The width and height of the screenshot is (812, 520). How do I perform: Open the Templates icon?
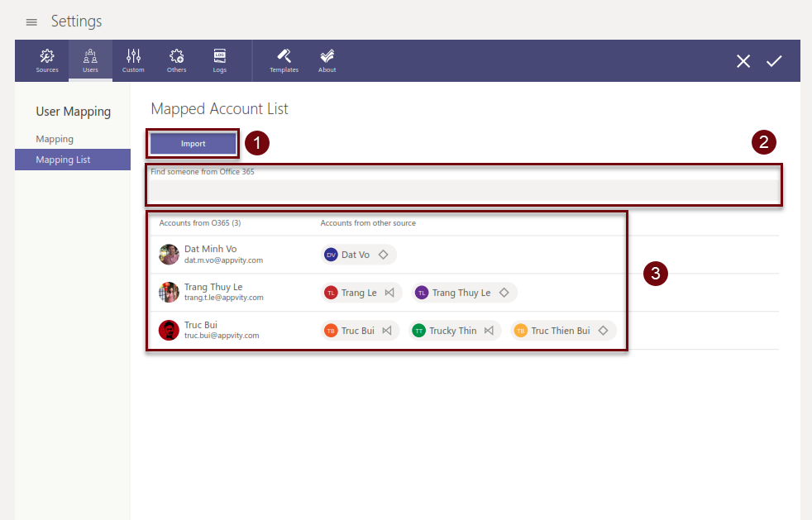[284, 60]
